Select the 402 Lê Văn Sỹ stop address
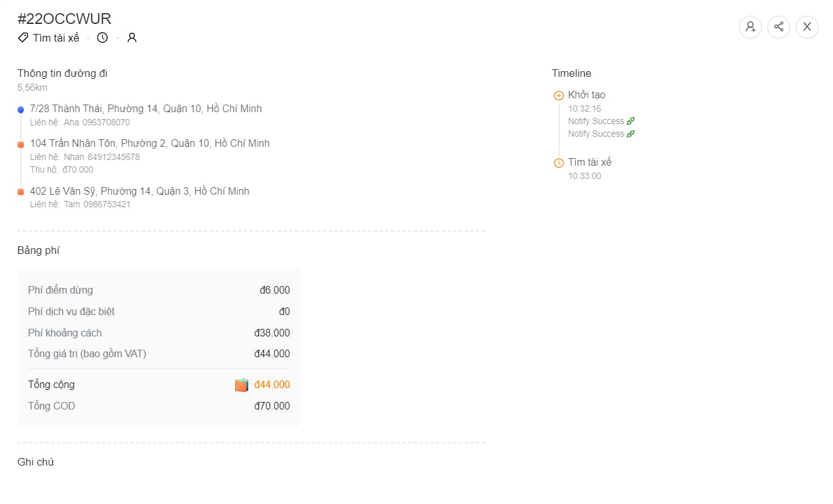The width and height of the screenshot is (833, 504). tap(139, 192)
